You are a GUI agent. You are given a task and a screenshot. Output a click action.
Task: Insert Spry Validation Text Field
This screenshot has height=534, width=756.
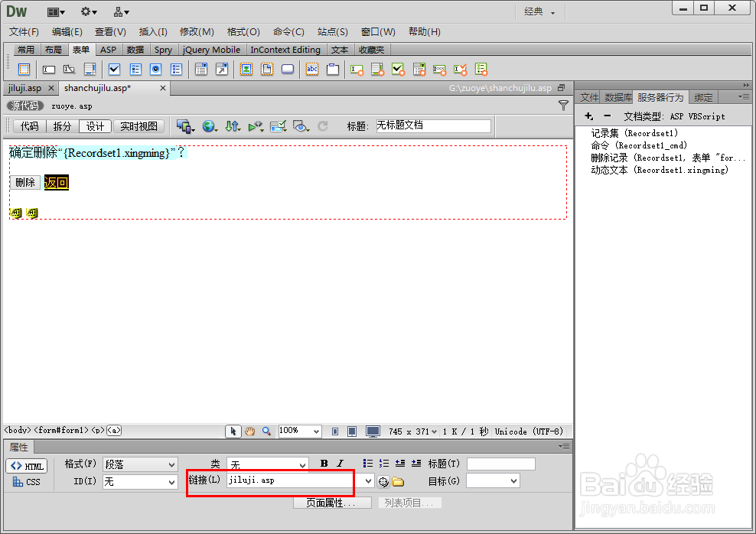click(357, 70)
